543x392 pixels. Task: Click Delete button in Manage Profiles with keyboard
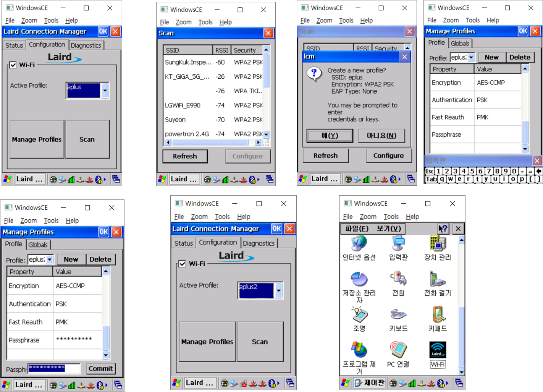coord(520,57)
